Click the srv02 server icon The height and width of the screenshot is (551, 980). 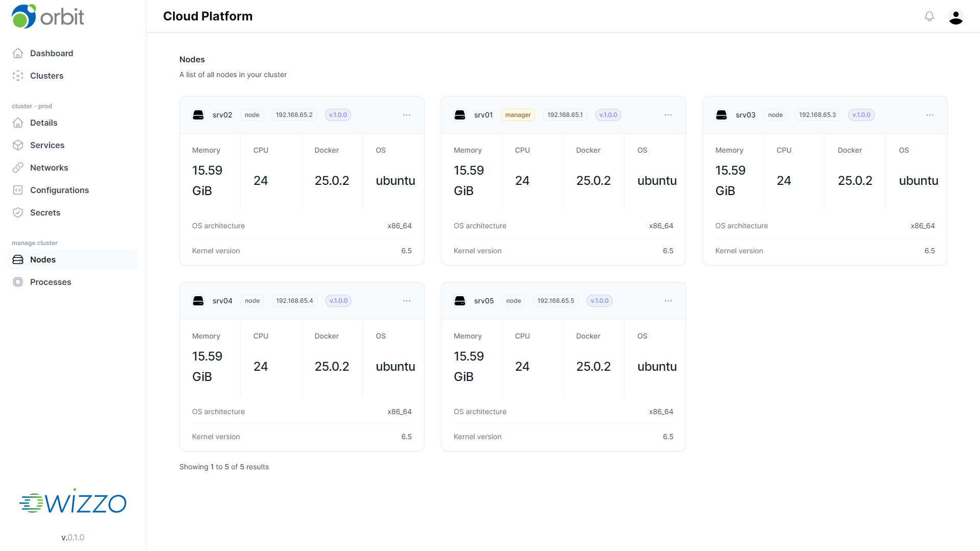[x=198, y=115]
